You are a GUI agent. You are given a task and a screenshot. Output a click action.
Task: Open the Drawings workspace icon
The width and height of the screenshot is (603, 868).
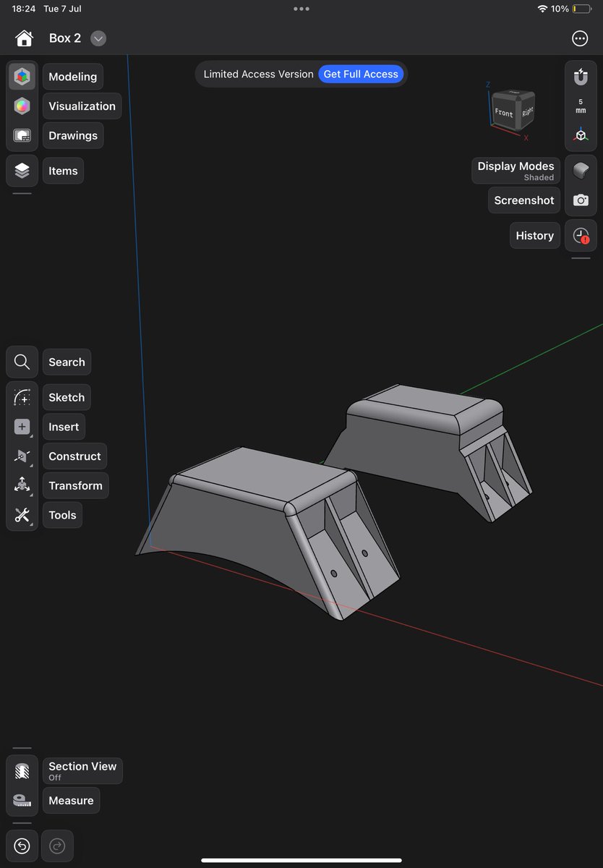22,136
